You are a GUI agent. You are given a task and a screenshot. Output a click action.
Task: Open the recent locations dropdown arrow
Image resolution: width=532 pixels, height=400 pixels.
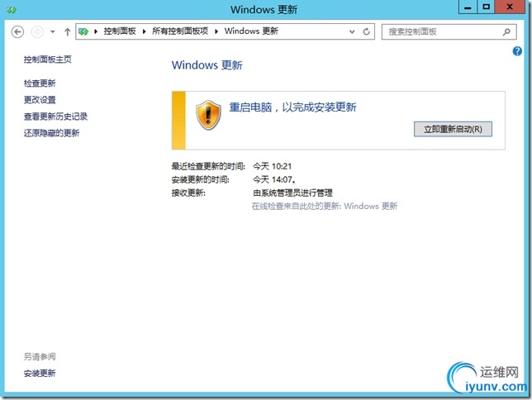[53, 32]
